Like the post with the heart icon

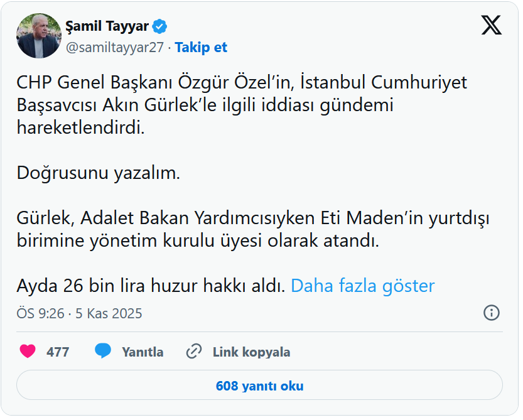pos(28,352)
